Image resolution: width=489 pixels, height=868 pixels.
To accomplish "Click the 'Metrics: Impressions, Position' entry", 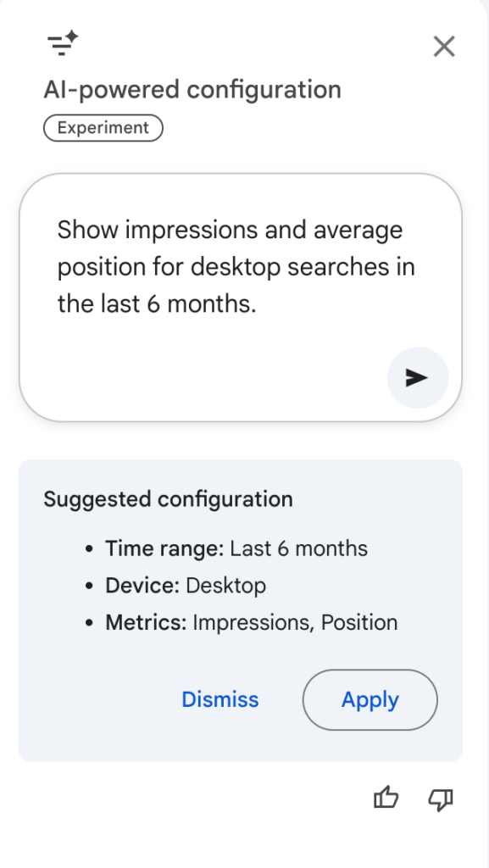I will 251,621.
